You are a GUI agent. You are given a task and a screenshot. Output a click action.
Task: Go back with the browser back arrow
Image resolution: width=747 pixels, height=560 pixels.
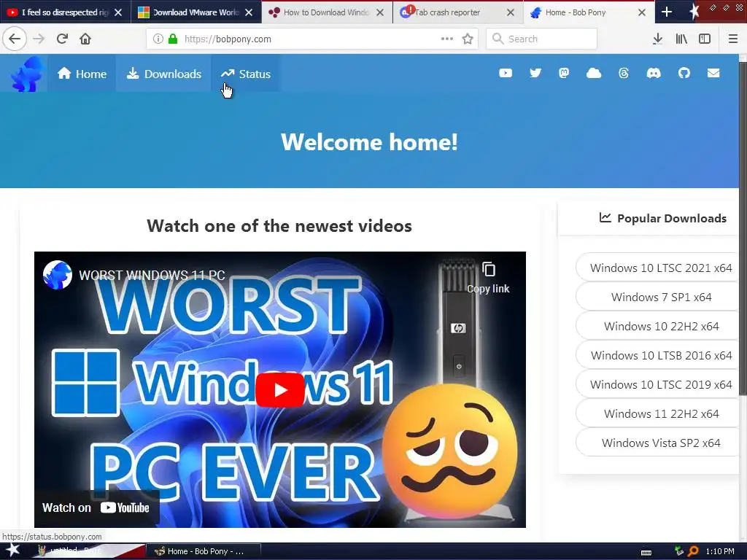15,39
